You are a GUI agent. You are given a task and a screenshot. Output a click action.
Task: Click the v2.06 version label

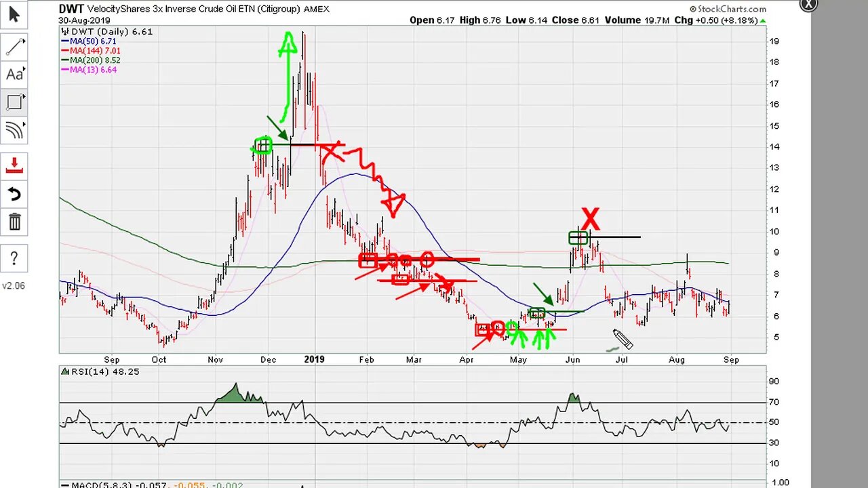coord(13,286)
